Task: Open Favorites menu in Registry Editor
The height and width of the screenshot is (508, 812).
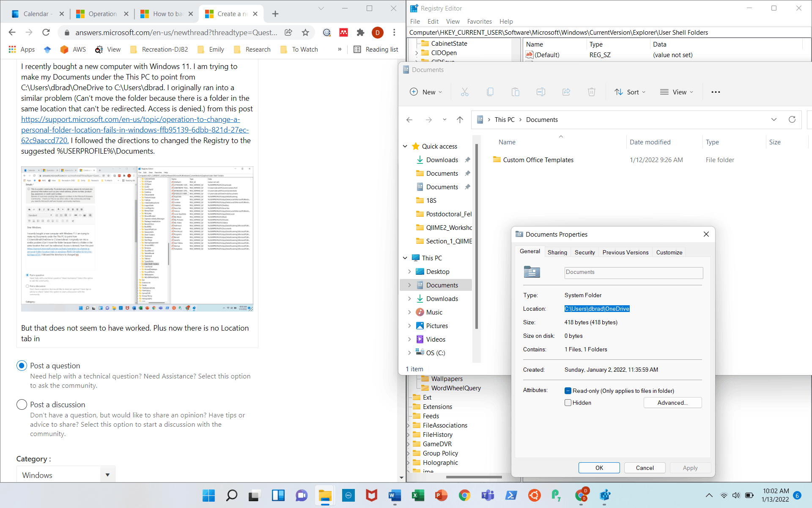Action: 479,21
